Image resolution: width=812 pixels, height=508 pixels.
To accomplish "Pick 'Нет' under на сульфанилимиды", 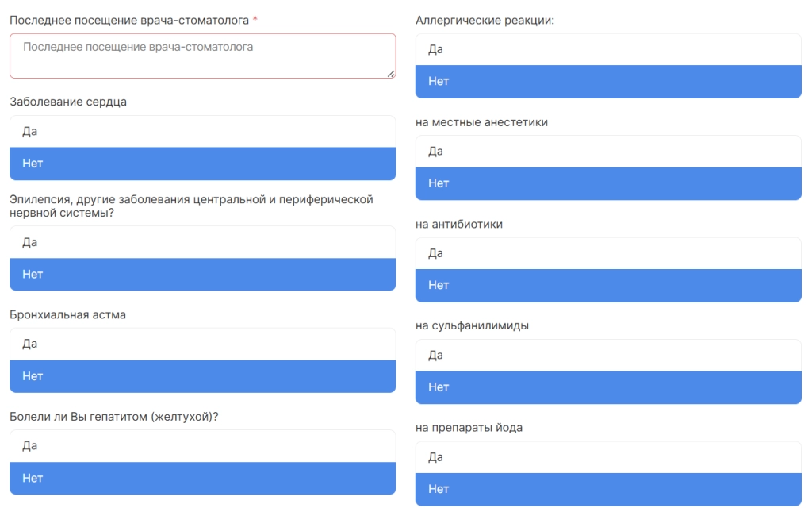I will pyautogui.click(x=608, y=387).
